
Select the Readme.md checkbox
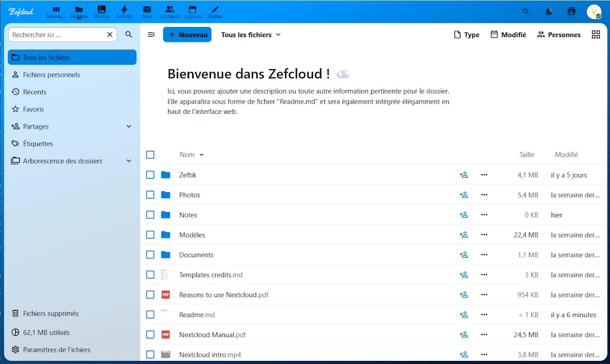(150, 315)
